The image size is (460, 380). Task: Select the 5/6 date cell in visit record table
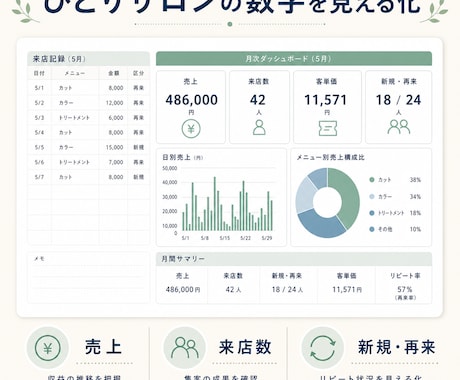pos(39,162)
